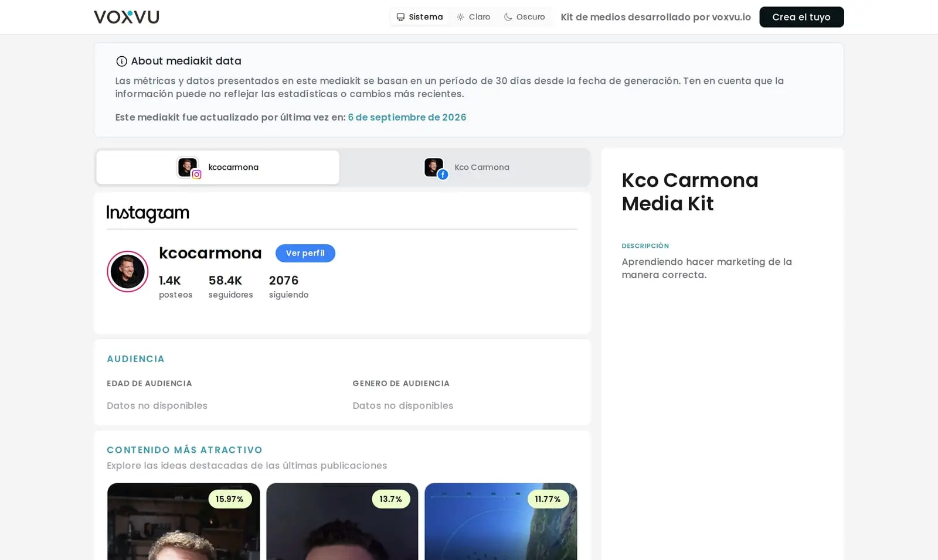Select the Sistema theme option
This screenshot has height=560, width=938.
point(420,17)
